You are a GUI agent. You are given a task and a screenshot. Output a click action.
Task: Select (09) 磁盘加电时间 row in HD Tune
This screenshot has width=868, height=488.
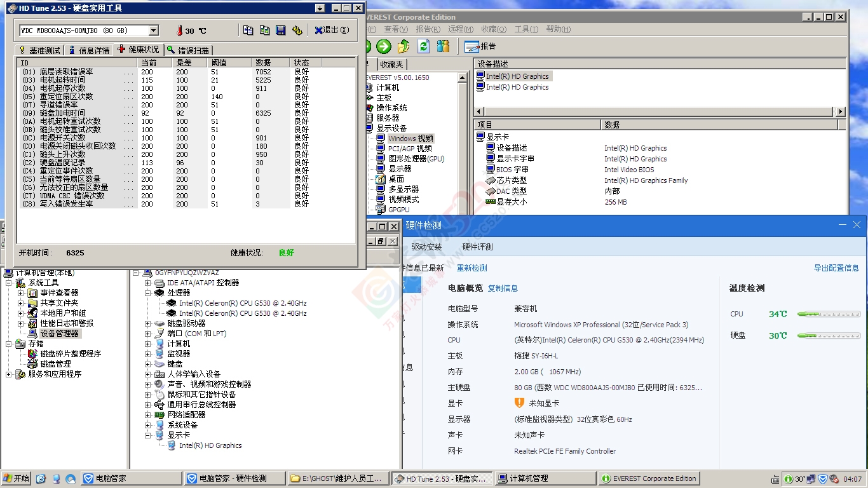pyautogui.click(x=165, y=113)
